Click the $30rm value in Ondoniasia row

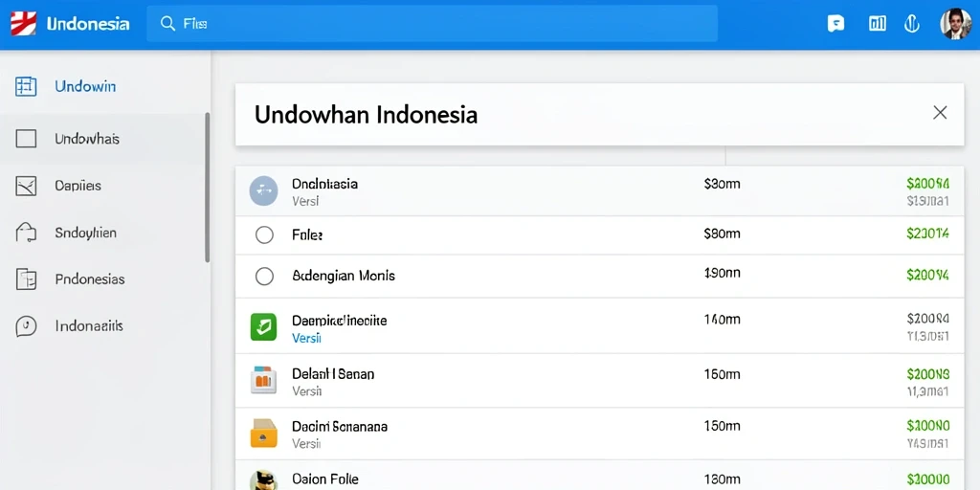(x=722, y=184)
